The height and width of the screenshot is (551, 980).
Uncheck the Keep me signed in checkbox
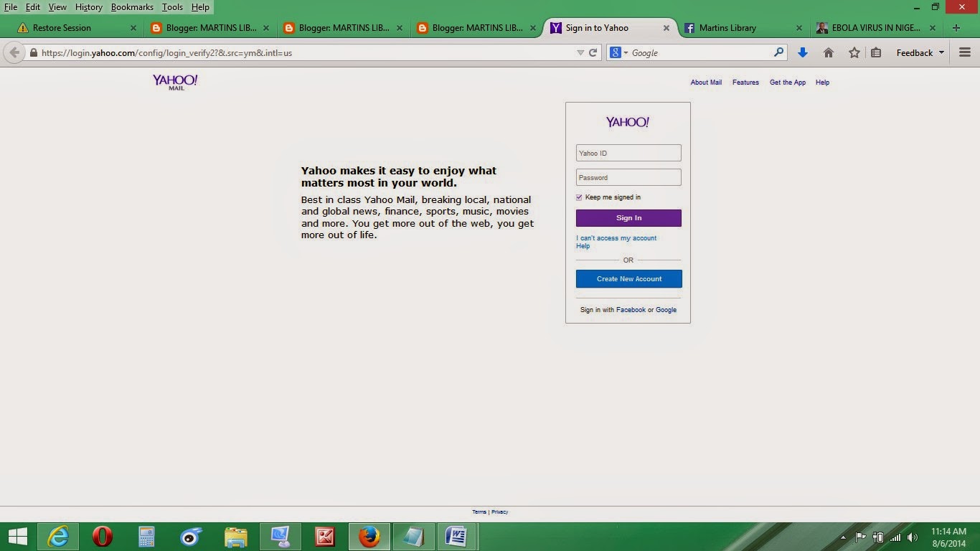tap(579, 197)
